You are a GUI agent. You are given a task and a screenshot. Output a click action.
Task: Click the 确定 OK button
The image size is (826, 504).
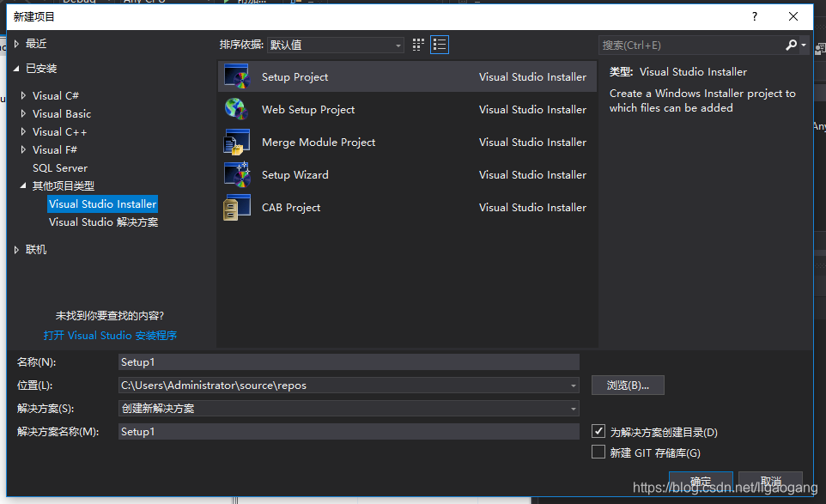tap(701, 482)
